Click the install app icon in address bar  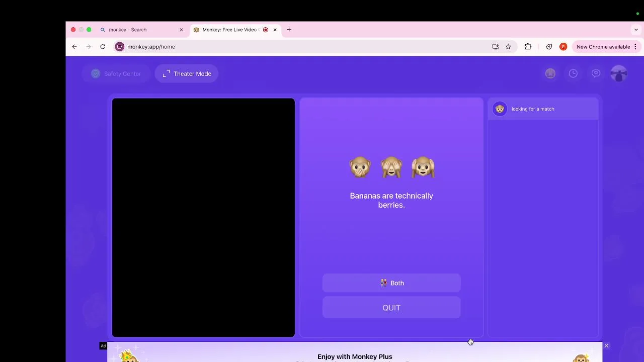[496, 47]
